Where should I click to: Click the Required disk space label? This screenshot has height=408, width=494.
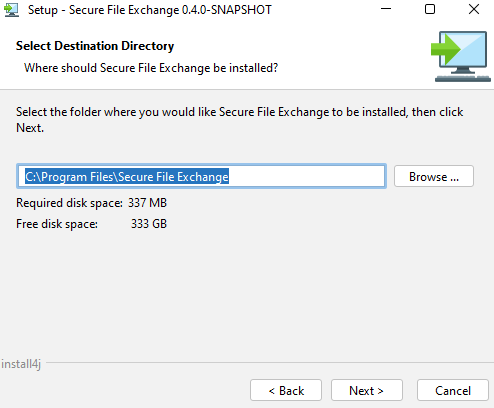coord(69,203)
